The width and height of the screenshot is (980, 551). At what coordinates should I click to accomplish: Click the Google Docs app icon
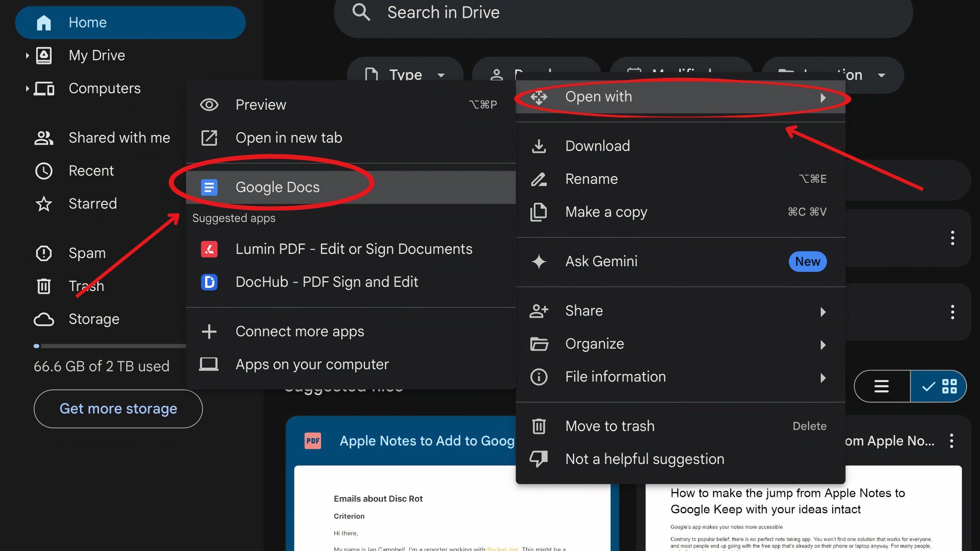coord(209,187)
